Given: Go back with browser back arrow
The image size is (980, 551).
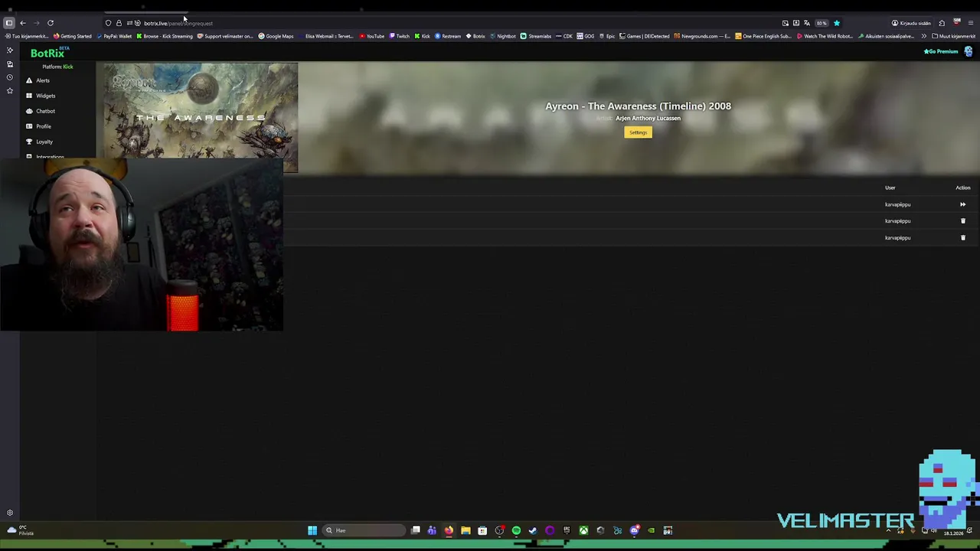Looking at the screenshot, I should click(x=23, y=23).
